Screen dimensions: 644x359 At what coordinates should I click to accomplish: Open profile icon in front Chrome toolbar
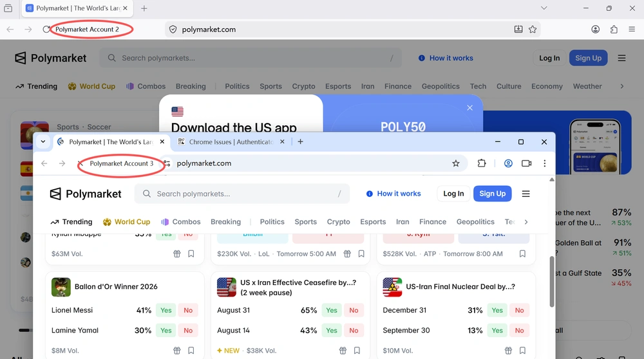(x=508, y=163)
